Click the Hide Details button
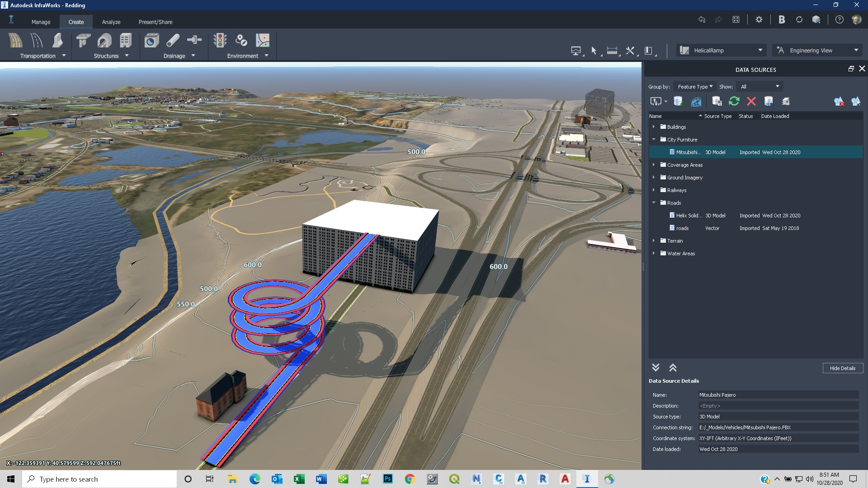Viewport: 868px width, 488px height. (843, 368)
